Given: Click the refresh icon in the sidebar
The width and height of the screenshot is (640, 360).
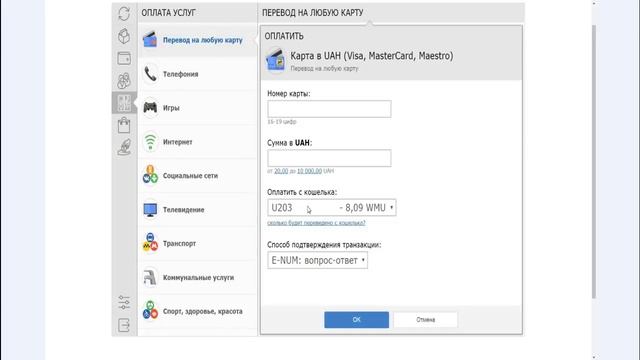Looking at the screenshot, I should pos(124,13).
